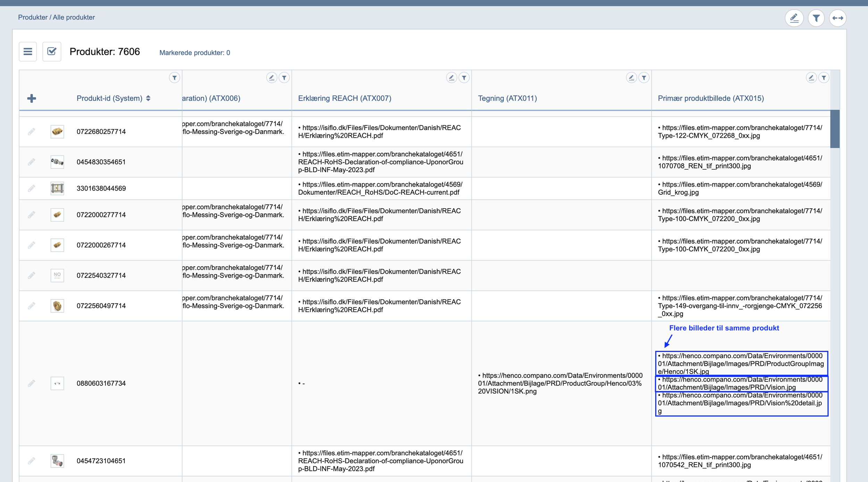Click Markerede produkter: 0 label
This screenshot has height=482, width=868.
(x=194, y=53)
